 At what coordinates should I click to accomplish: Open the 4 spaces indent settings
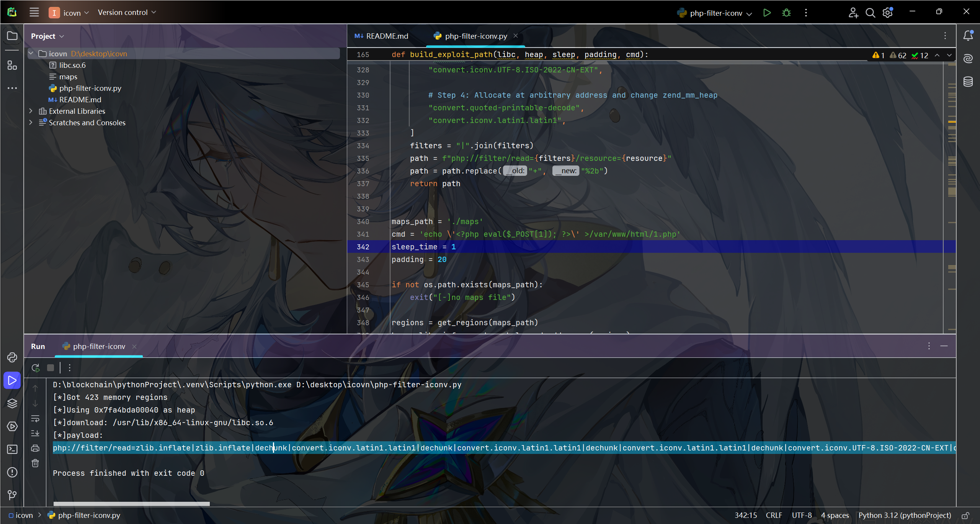click(x=835, y=516)
